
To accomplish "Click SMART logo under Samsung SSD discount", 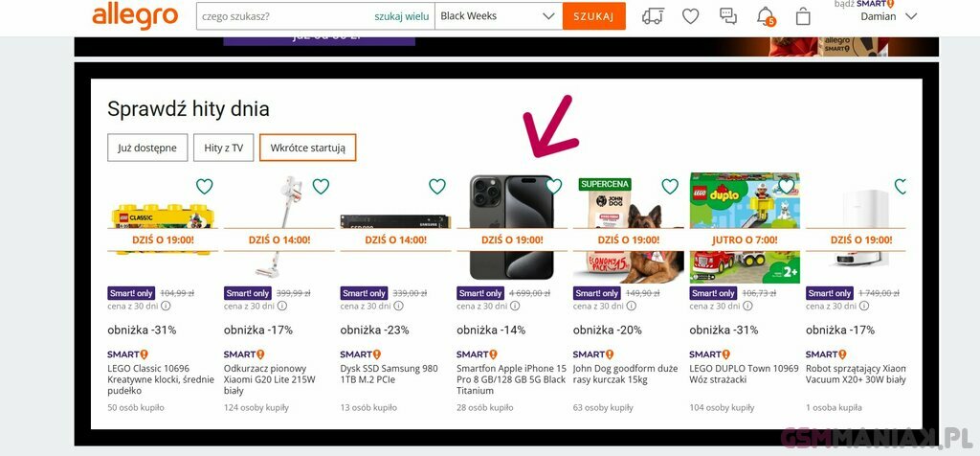I will [361, 354].
